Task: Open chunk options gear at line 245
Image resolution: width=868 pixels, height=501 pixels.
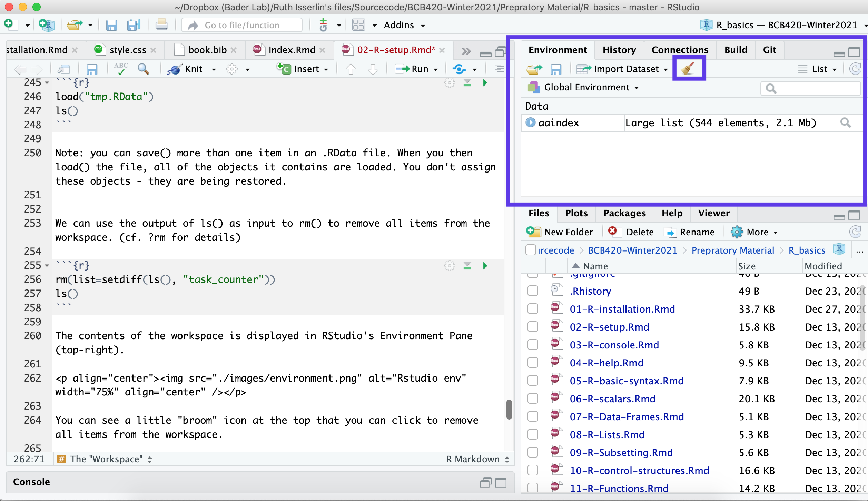Action: 450,83
